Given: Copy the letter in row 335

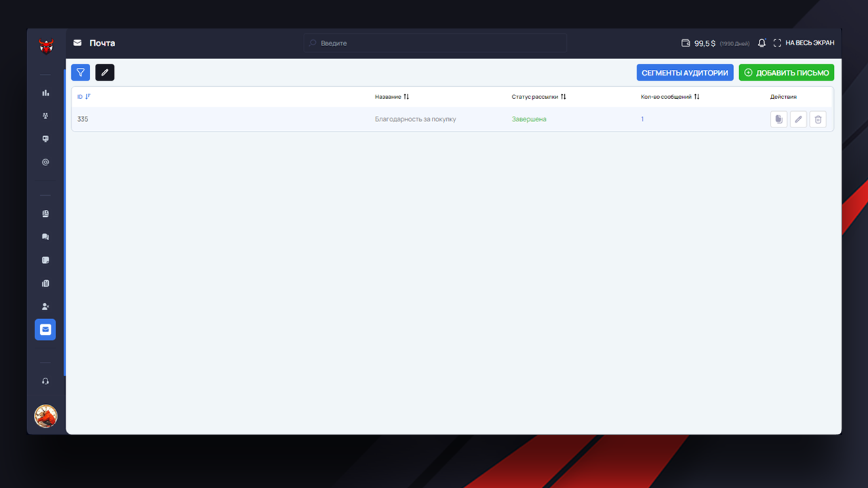Looking at the screenshot, I should coord(778,119).
